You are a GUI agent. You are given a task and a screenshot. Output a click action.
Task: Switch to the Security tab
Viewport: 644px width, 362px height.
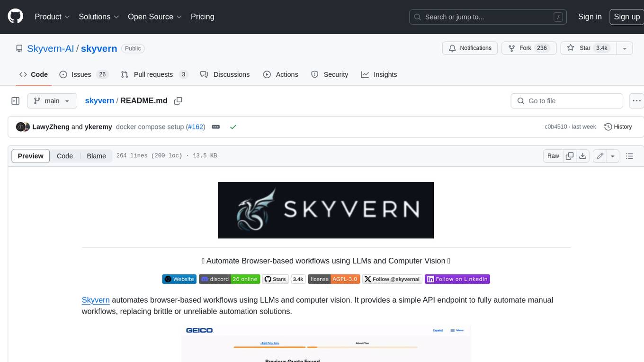pyautogui.click(x=330, y=74)
